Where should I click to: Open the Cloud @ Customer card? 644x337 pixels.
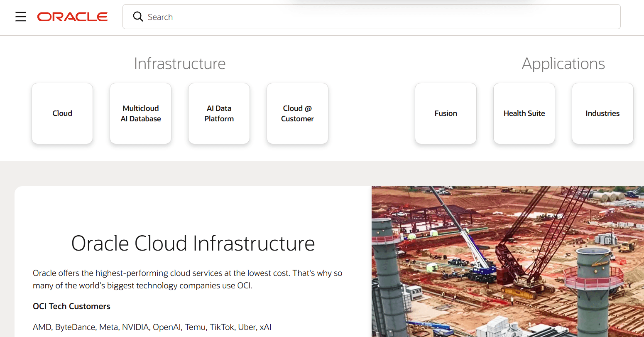[x=297, y=113]
